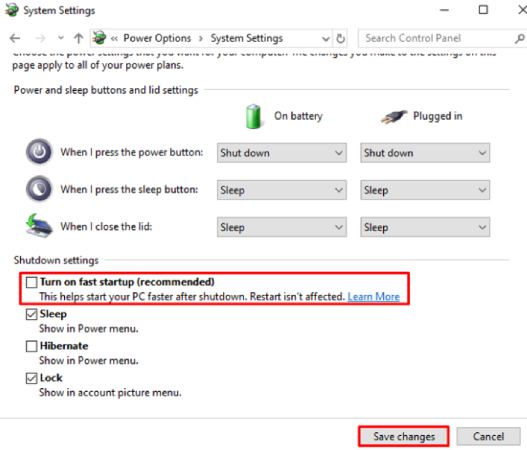The width and height of the screenshot is (527, 450).
Task: Click Save changes button
Action: click(404, 437)
